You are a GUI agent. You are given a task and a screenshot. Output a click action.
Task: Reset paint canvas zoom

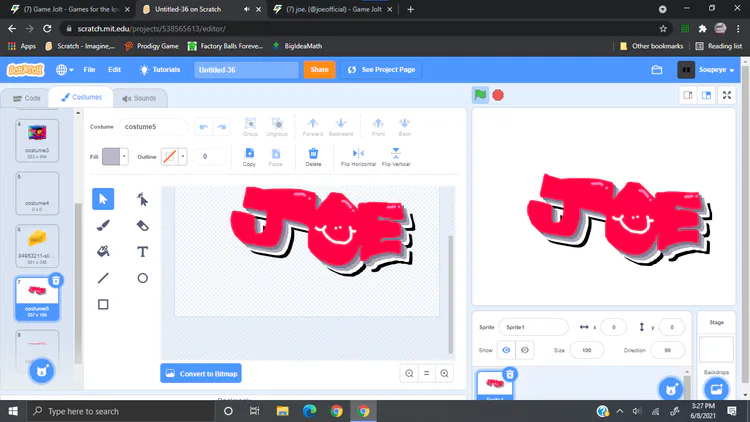pyautogui.click(x=427, y=373)
